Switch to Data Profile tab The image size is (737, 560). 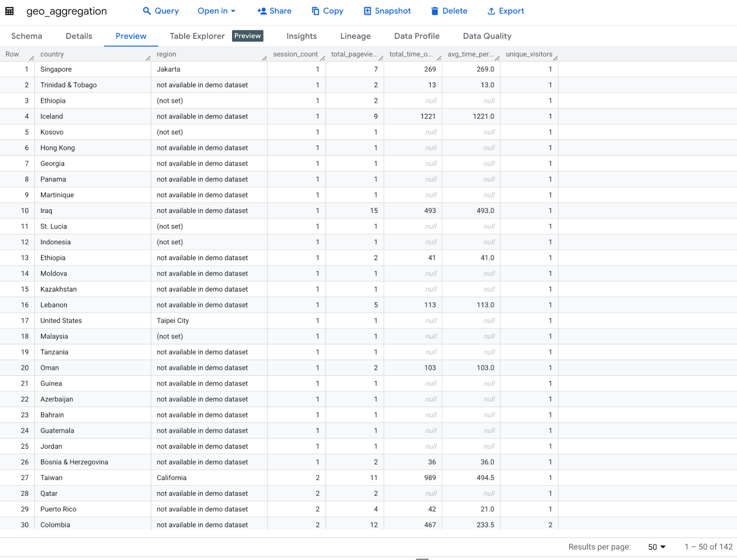(416, 36)
